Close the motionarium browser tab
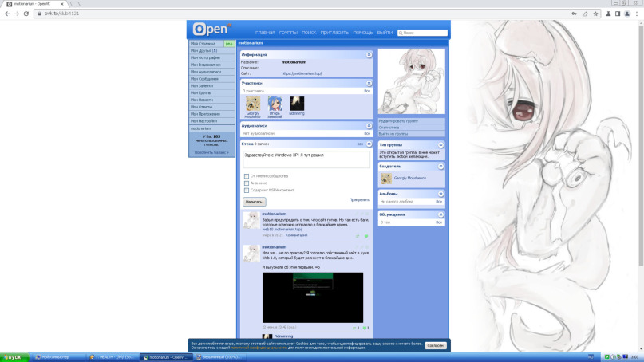 click(62, 4)
